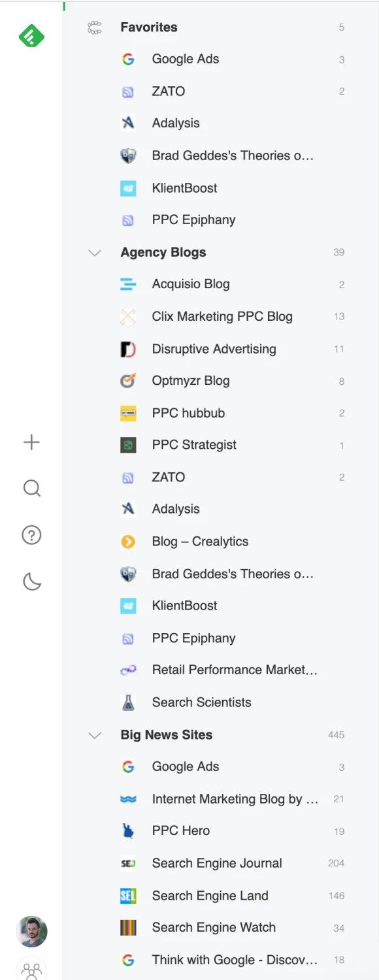Click the Disruptive Advertising icon
379x980 pixels.
(128, 349)
